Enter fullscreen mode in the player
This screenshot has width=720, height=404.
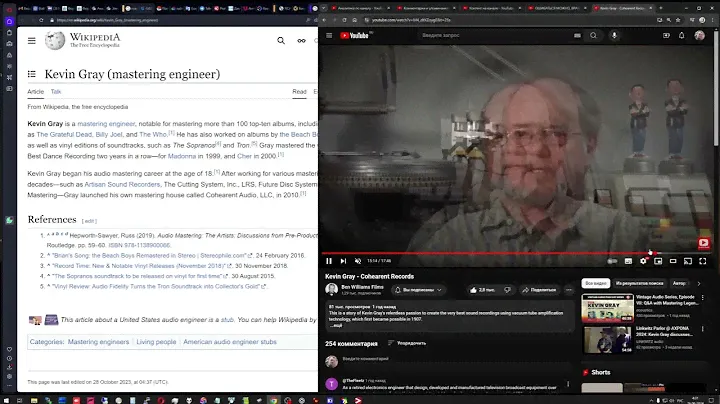click(705, 261)
